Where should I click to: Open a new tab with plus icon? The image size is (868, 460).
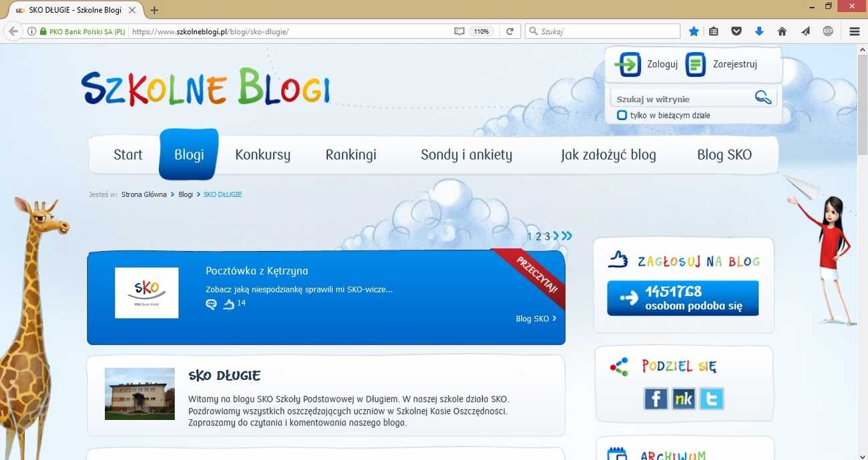[154, 10]
